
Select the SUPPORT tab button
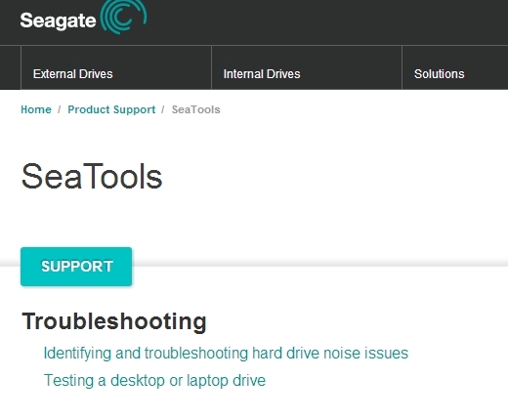[76, 267]
